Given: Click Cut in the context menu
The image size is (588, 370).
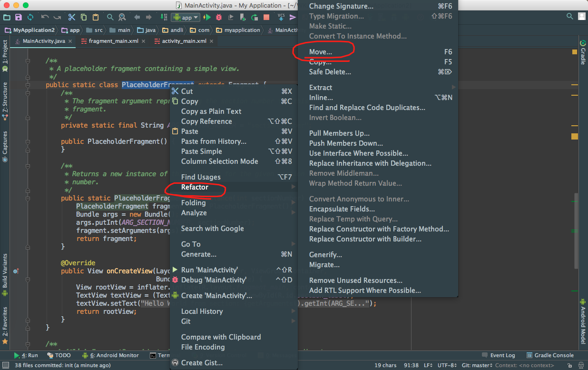Looking at the screenshot, I should pyautogui.click(x=234, y=91).
